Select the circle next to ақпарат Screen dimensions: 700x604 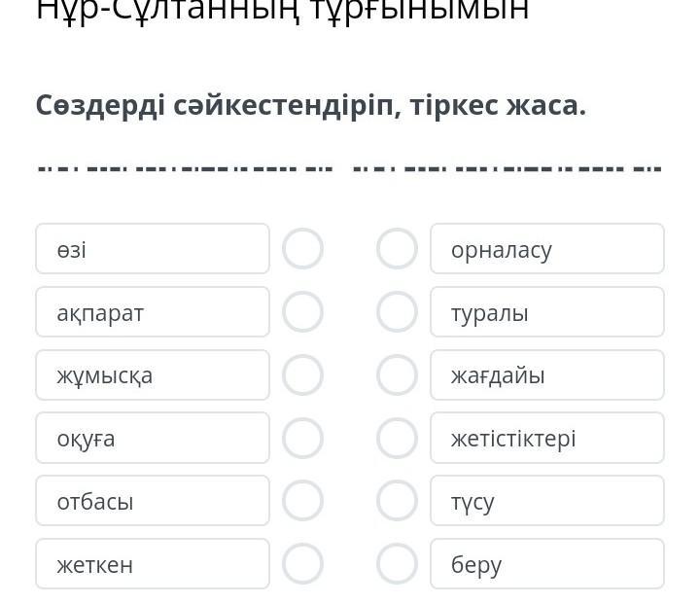tap(302, 312)
